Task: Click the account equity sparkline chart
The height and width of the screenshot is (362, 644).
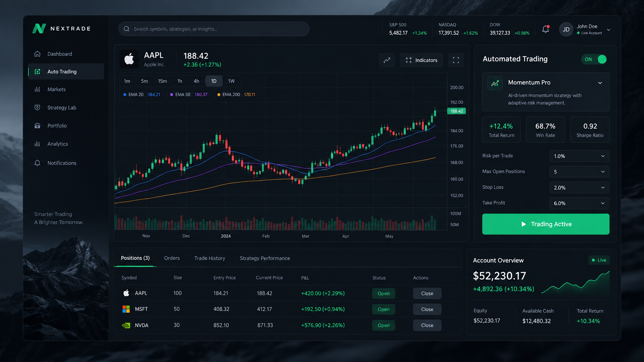Action: pyautogui.click(x=575, y=282)
